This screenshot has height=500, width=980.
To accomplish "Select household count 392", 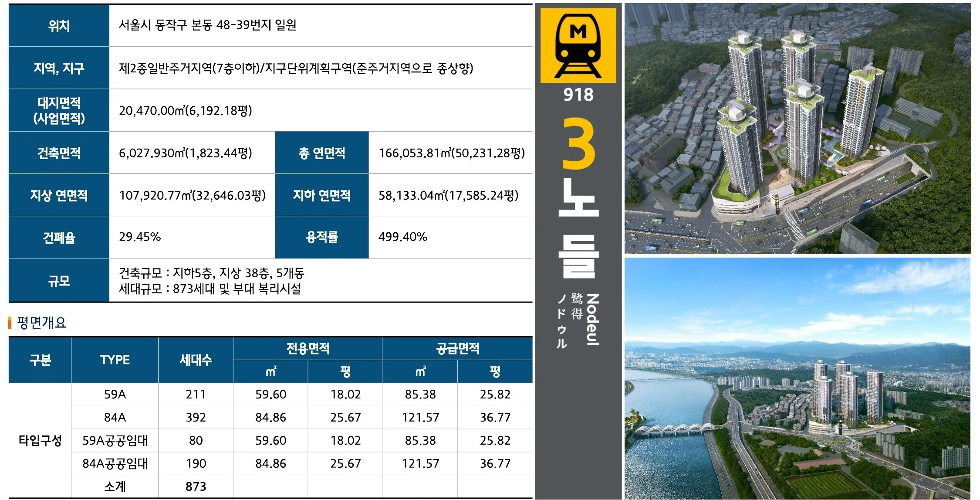I will (196, 418).
